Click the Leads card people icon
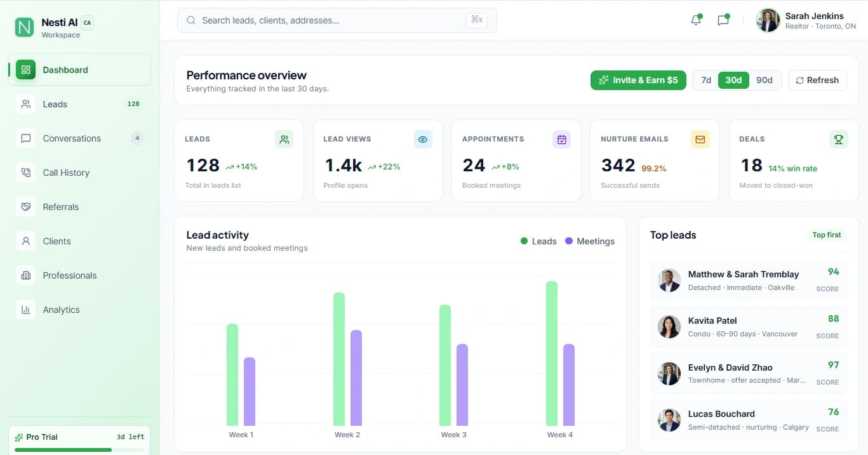This screenshot has width=868, height=455. point(284,140)
